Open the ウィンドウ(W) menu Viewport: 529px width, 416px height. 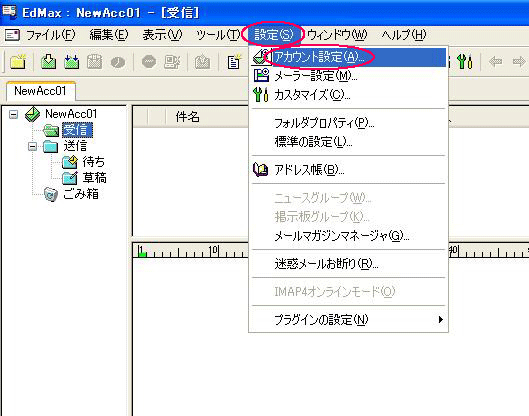[x=337, y=35]
